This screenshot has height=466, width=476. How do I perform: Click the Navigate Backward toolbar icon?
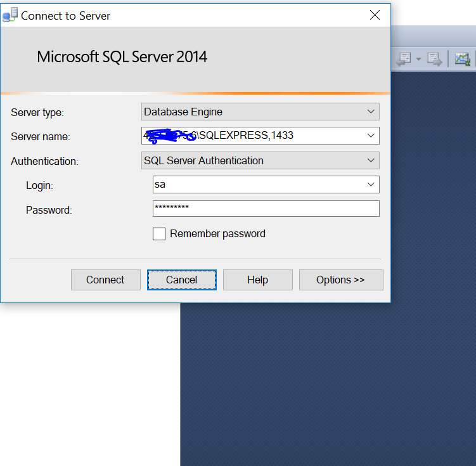[x=403, y=59]
